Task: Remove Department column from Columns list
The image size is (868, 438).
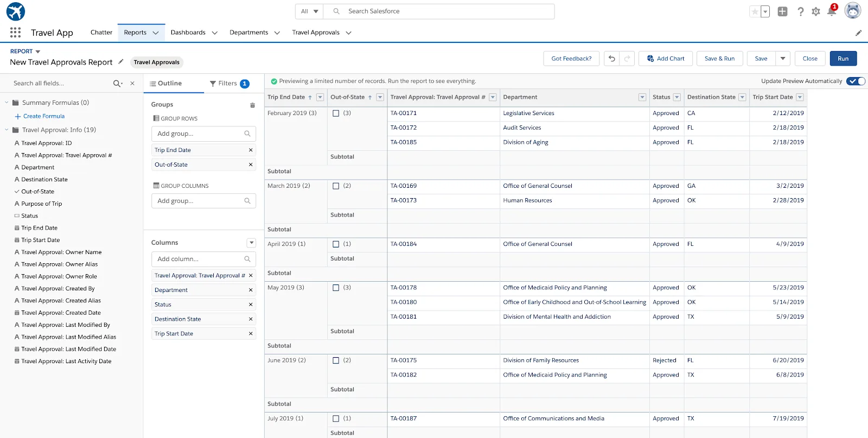Action: click(251, 290)
